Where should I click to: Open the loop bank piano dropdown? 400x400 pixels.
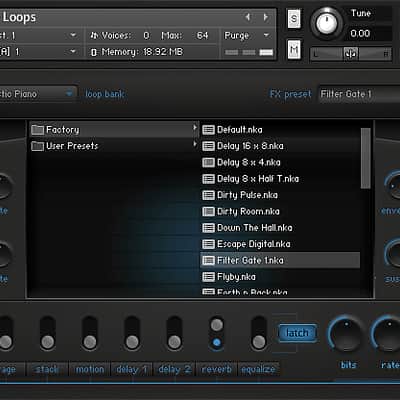(38, 94)
